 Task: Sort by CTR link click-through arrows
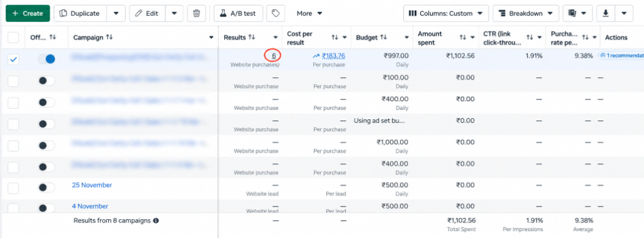pos(530,37)
